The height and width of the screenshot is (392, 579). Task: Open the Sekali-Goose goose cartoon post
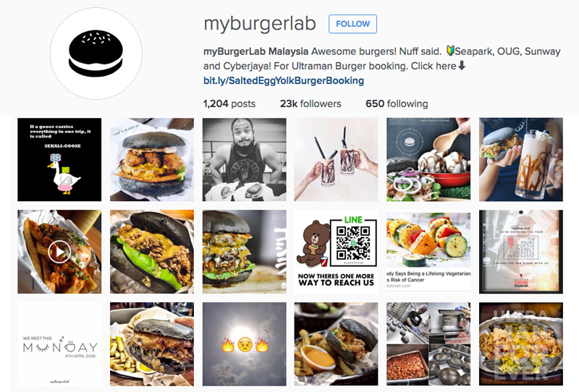coord(59,159)
